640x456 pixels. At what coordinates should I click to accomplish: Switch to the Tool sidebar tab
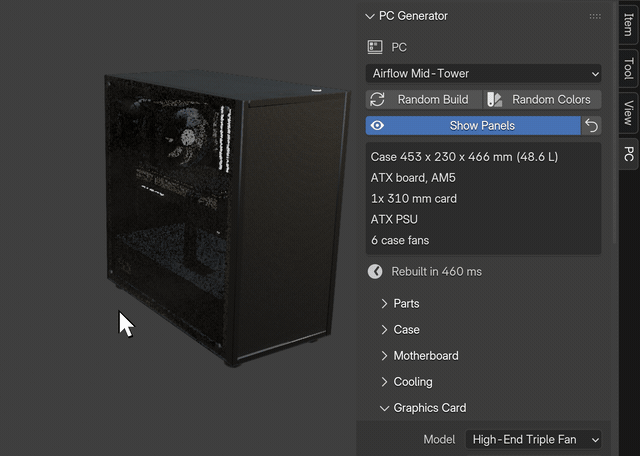click(x=629, y=68)
